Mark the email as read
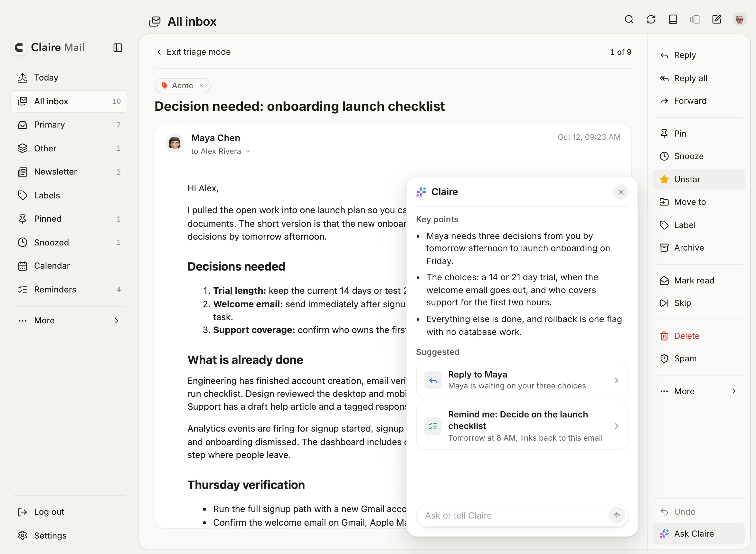 point(699,281)
